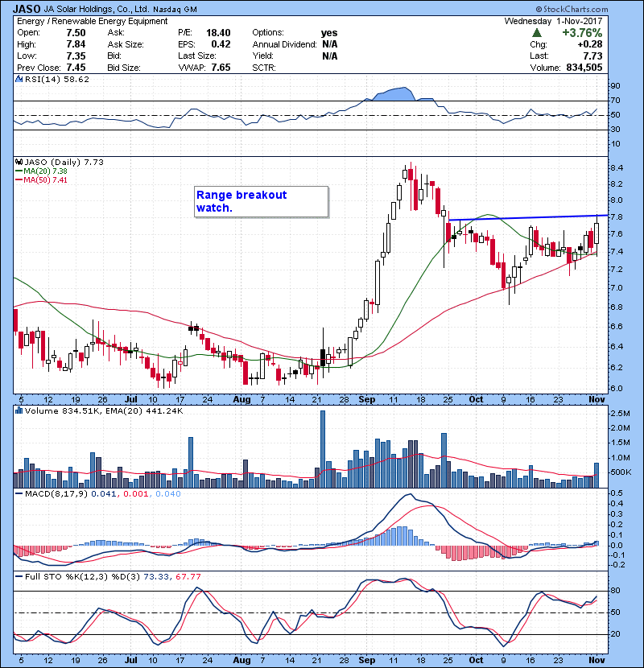
Task: Click the Low value "7.35"
Action: pos(76,56)
